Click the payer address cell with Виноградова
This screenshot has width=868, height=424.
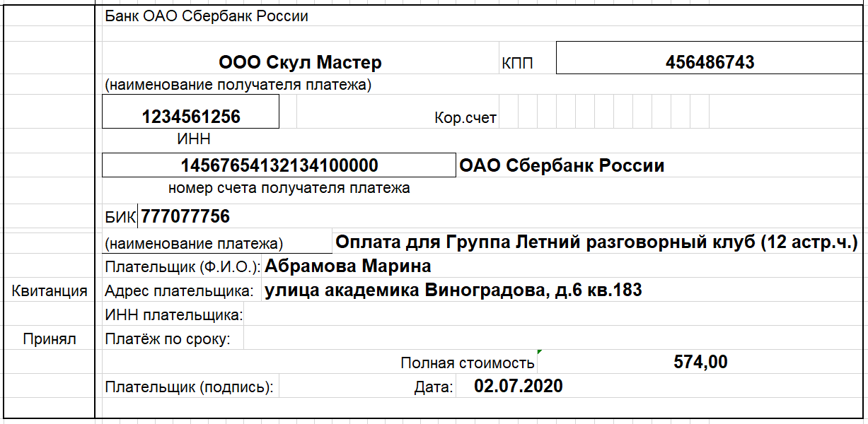point(453,290)
